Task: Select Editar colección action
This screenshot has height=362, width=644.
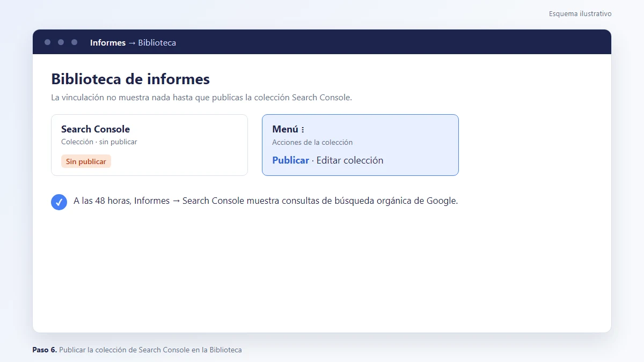Action: pos(350,160)
